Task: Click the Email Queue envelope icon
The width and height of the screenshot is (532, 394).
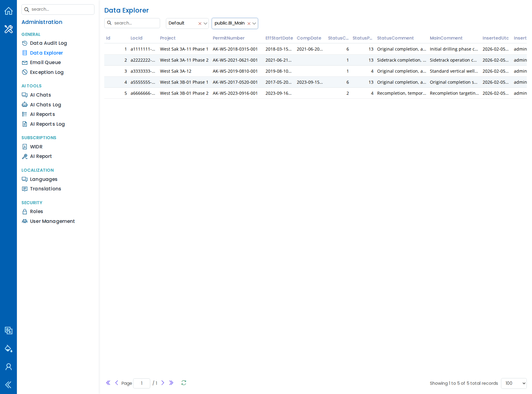Action: tap(25, 63)
